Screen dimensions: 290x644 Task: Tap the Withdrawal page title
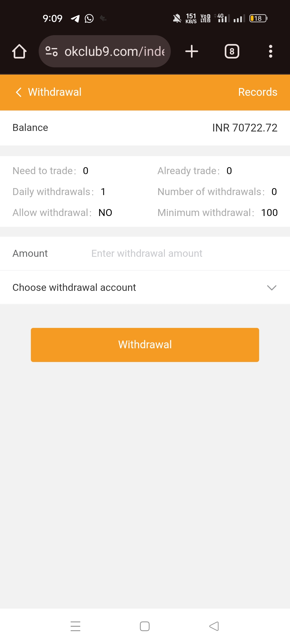coord(55,92)
